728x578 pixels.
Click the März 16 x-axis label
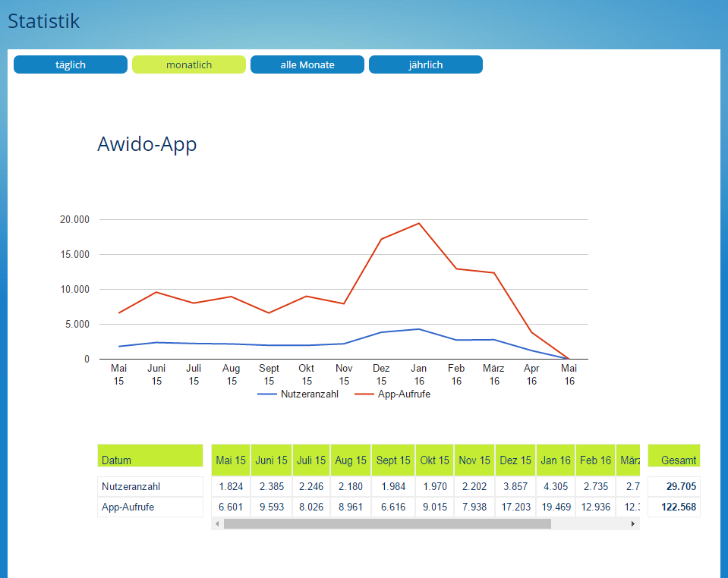[x=493, y=375]
